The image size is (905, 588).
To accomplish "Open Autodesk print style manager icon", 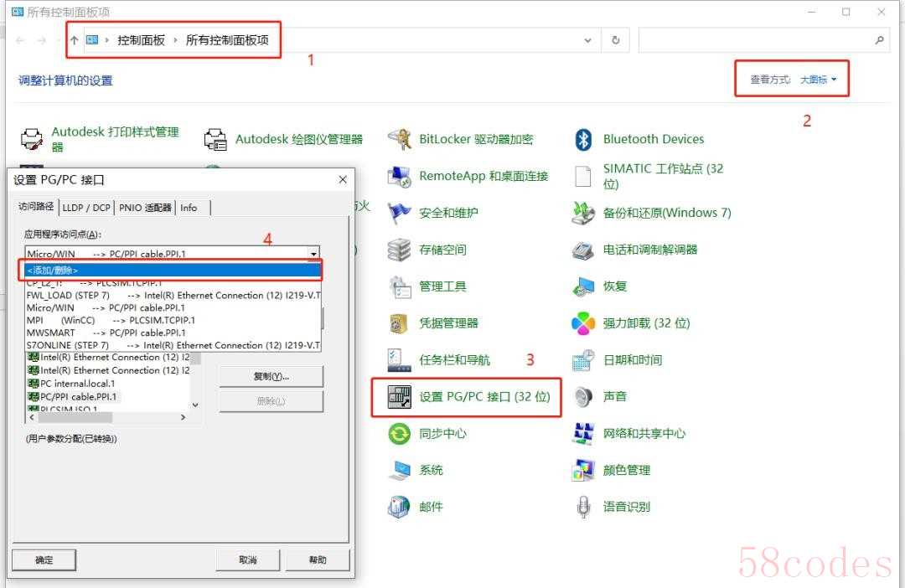I will click(31, 139).
